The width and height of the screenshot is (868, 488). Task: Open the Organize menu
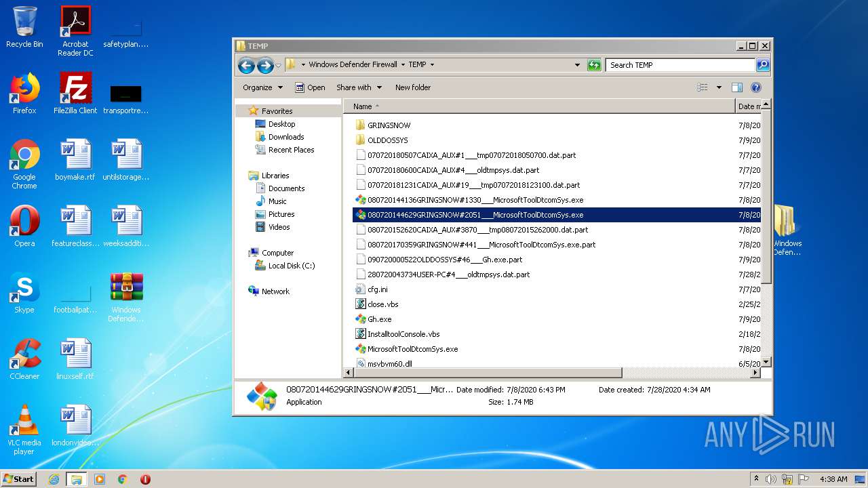262,87
